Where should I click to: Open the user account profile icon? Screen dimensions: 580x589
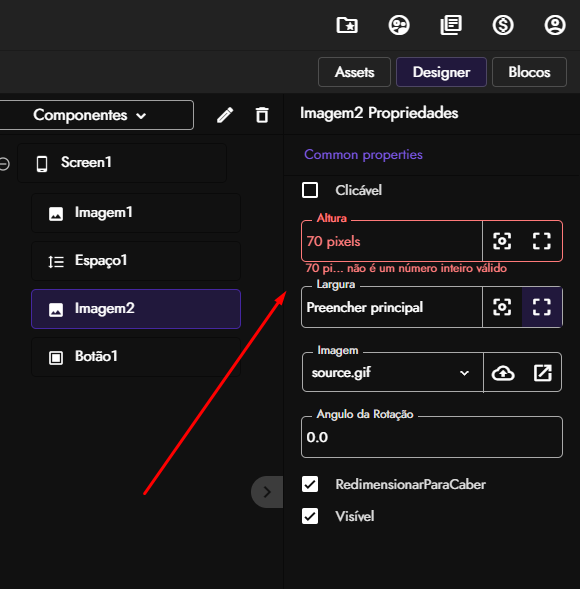[555, 25]
